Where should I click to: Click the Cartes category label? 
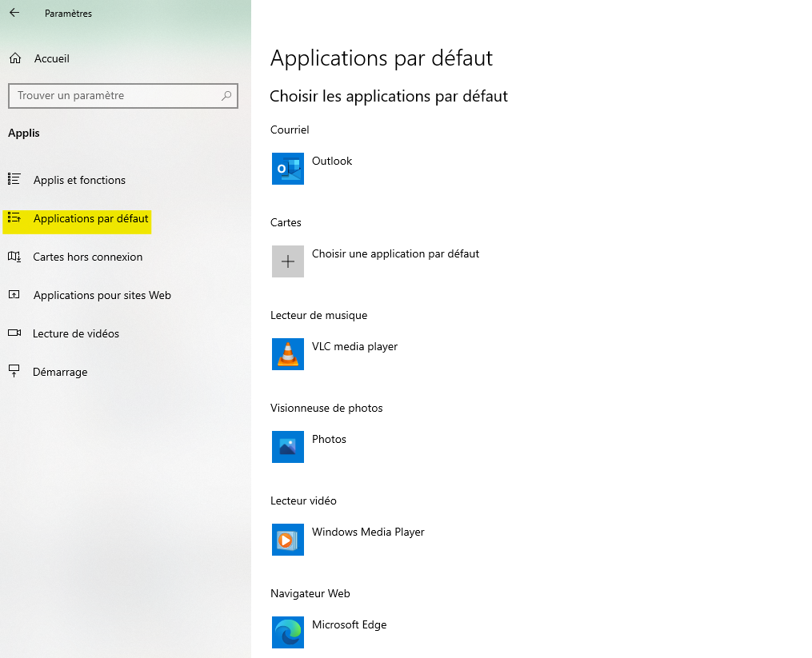click(x=286, y=222)
